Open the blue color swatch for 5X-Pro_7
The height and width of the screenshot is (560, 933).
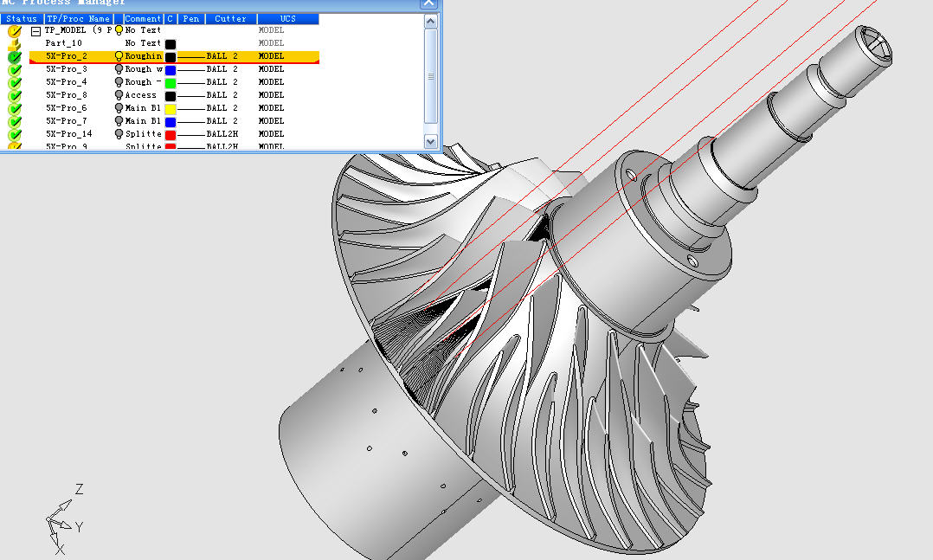171,123
